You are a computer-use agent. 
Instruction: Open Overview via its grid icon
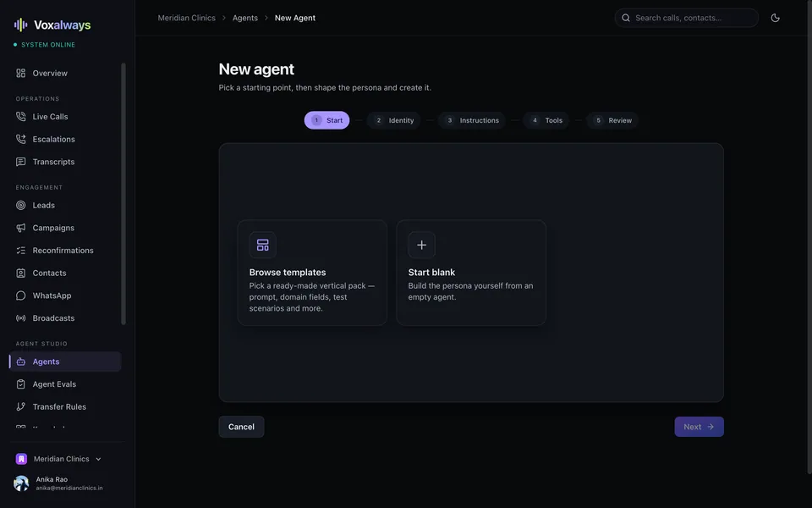[x=20, y=73]
